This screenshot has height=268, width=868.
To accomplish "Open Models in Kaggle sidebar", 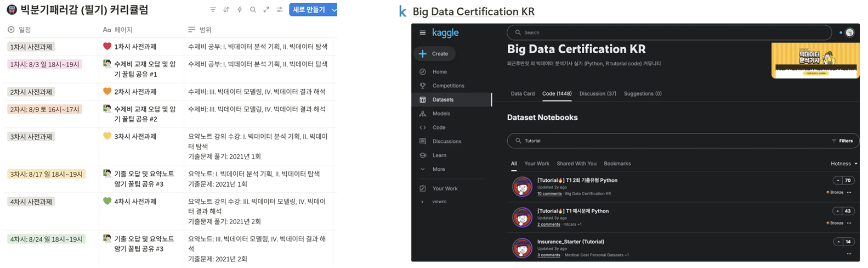I will point(441,114).
